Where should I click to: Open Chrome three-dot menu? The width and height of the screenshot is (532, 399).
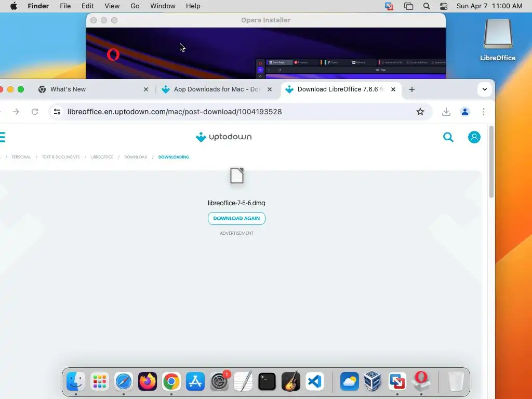484,112
